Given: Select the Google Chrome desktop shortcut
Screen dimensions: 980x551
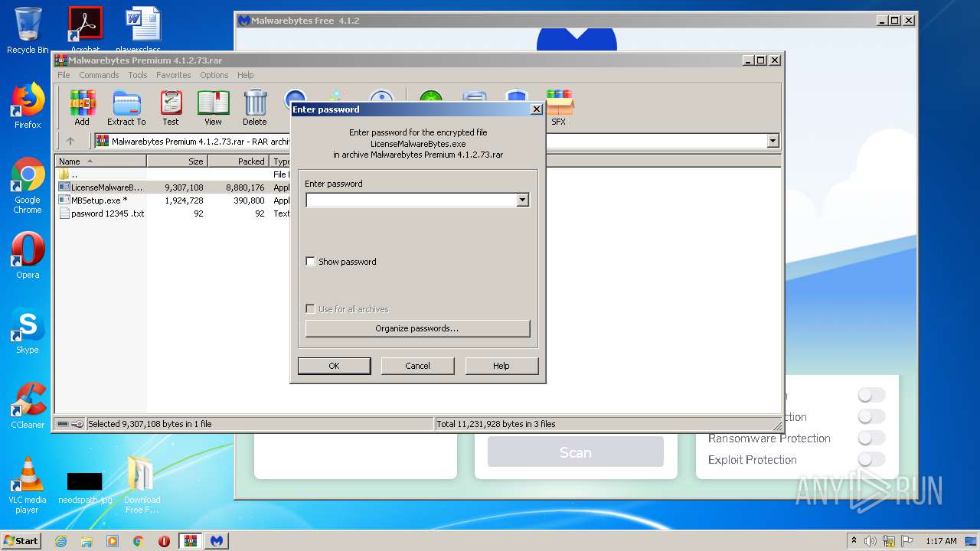Looking at the screenshot, I should point(28,185).
